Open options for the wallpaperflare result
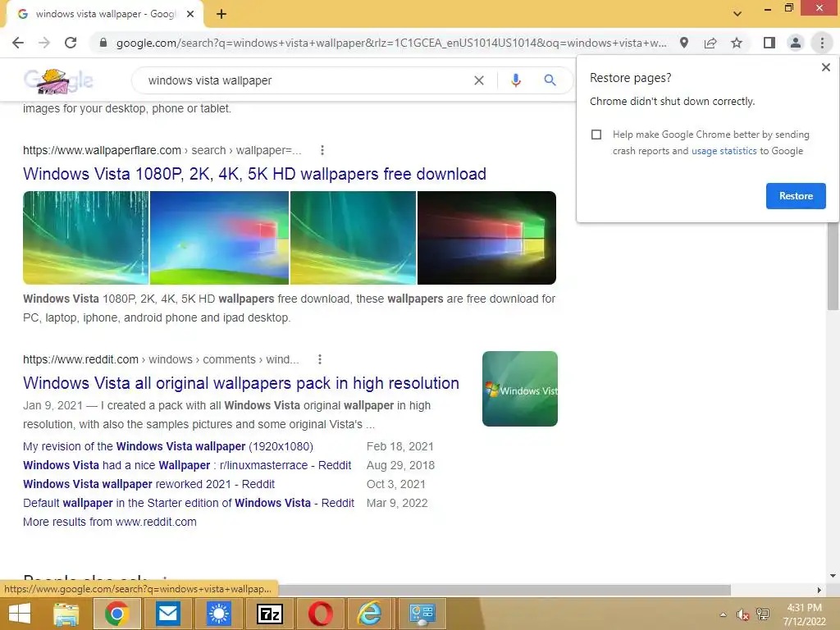Screen dimensions: 840x630 322,151
